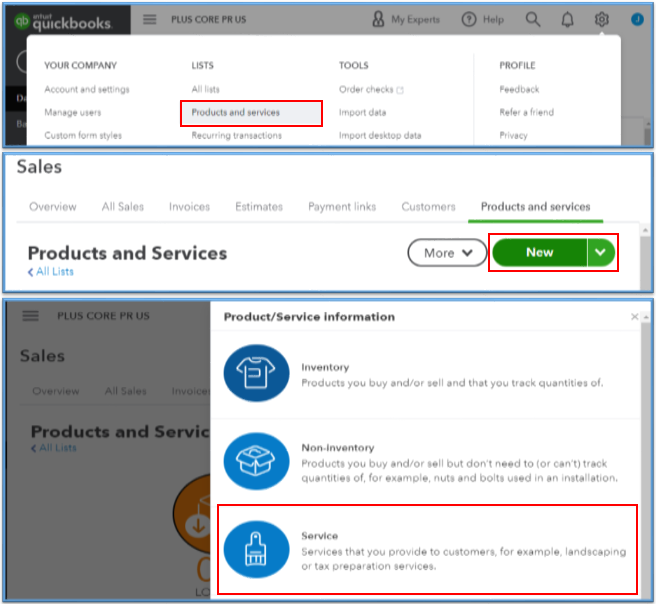Image resolution: width=656 pixels, height=604 pixels.
Task: Close the Product/Service information panel
Action: [634, 317]
